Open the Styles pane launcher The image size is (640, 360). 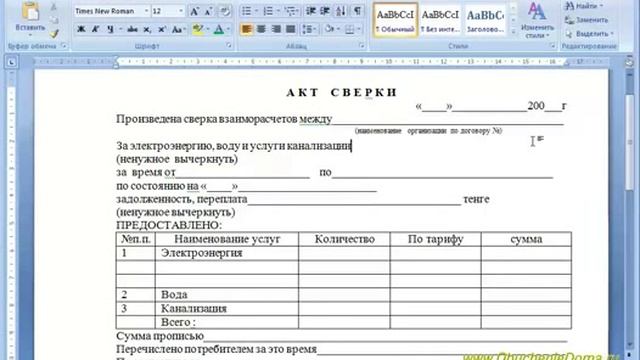(x=552, y=46)
